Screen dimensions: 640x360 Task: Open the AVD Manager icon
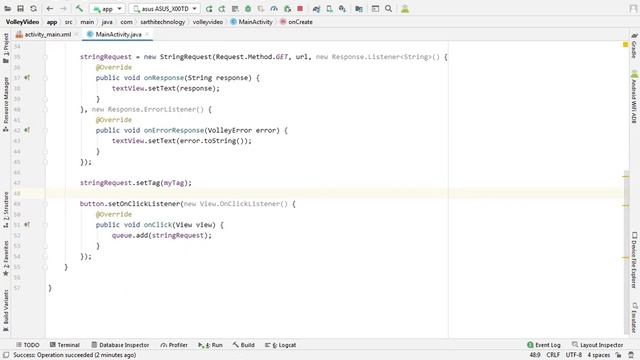[329, 9]
